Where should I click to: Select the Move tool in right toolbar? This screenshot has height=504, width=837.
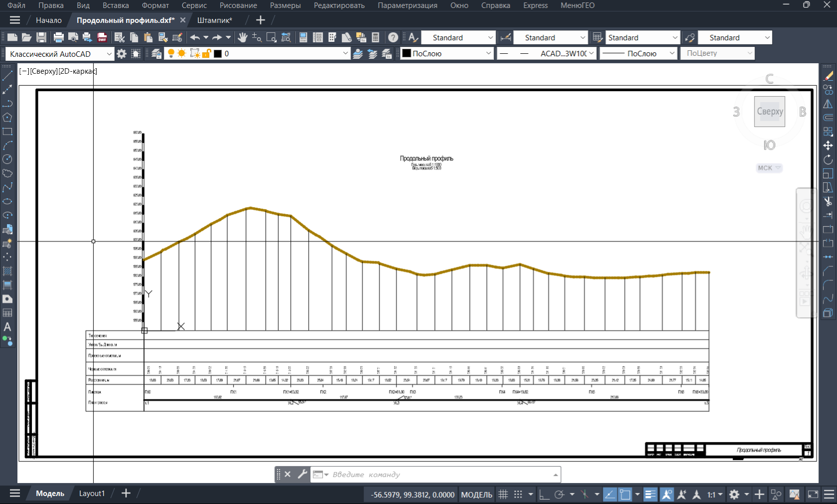pos(828,145)
